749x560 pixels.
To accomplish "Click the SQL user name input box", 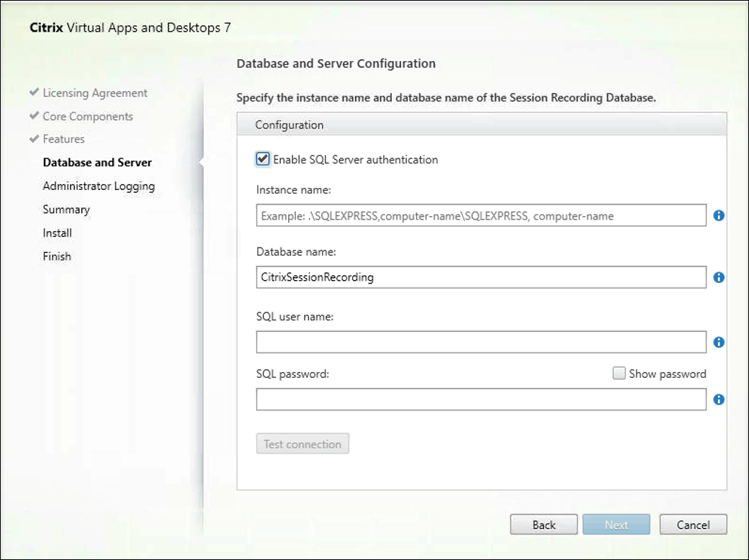I will click(481, 342).
